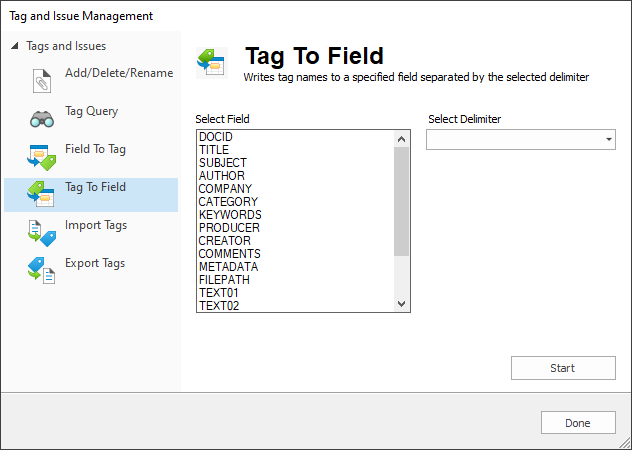This screenshot has height=450, width=632.
Task: Click the large Tag To Field header icon
Action: coord(212,63)
